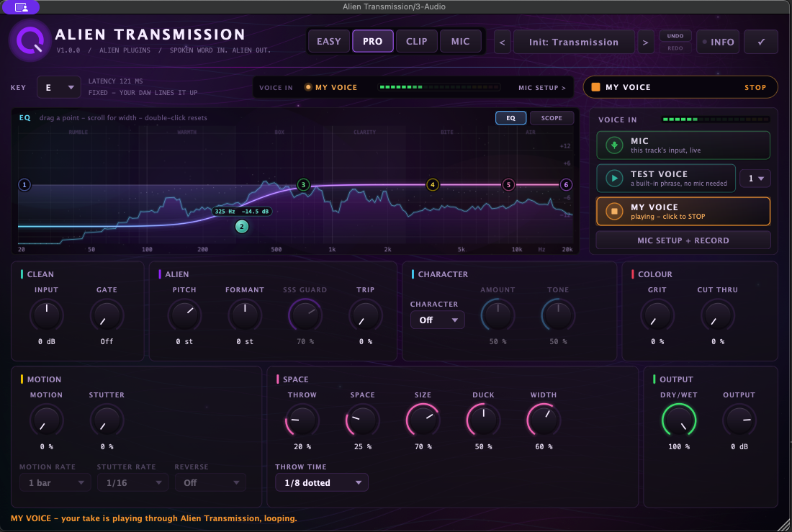
Task: Click the CUT THRU knob
Action: pyautogui.click(x=717, y=315)
